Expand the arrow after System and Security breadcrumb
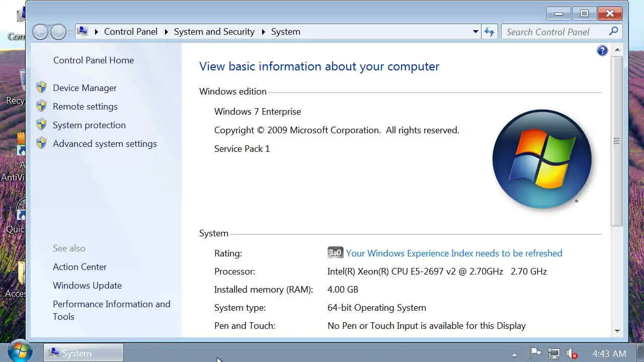This screenshot has height=362, width=644. (263, 32)
